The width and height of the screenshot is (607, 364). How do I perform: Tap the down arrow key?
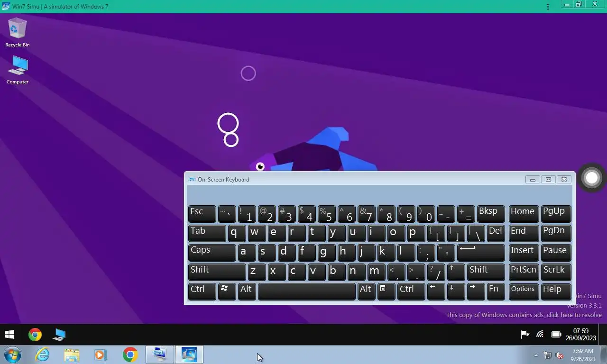tap(456, 291)
